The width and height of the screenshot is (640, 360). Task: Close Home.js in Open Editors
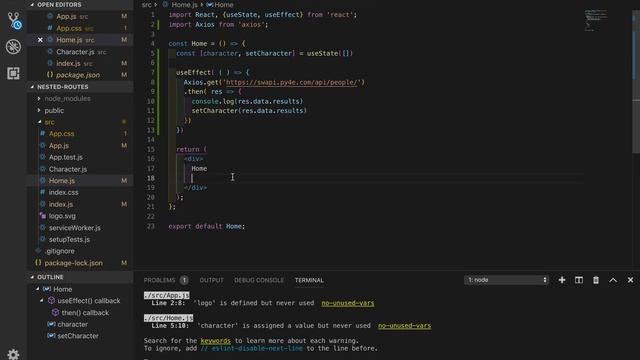pyautogui.click(x=40, y=40)
